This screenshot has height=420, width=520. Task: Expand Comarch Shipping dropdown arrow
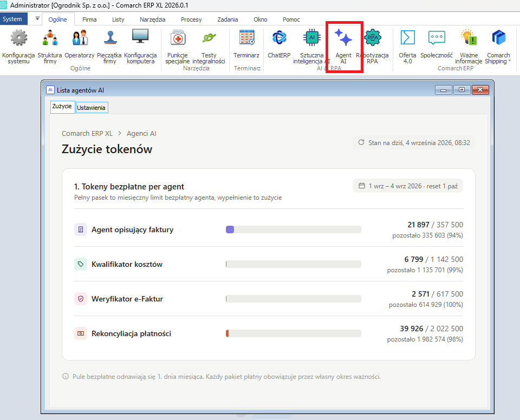click(x=509, y=61)
